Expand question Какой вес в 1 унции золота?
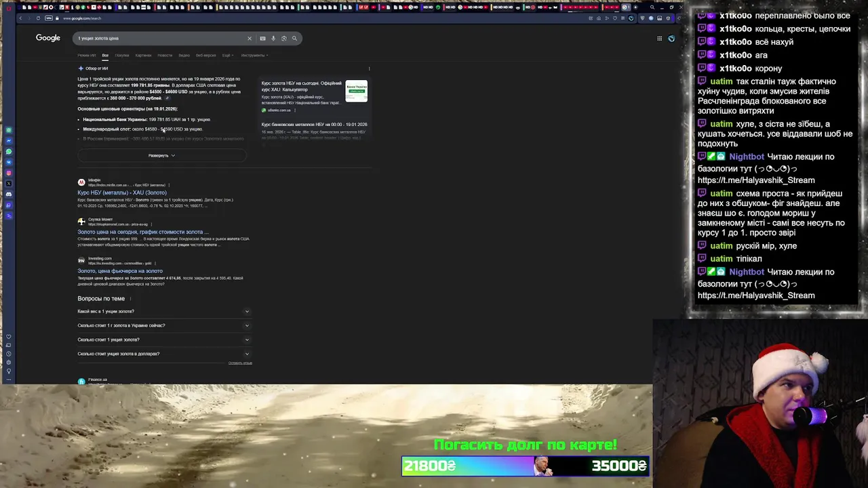Screen dimensions: 868x488 coord(163,311)
